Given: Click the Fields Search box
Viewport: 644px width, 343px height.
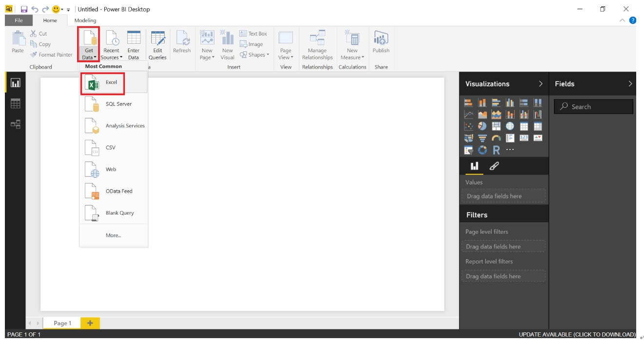Looking at the screenshot, I should 593,107.
